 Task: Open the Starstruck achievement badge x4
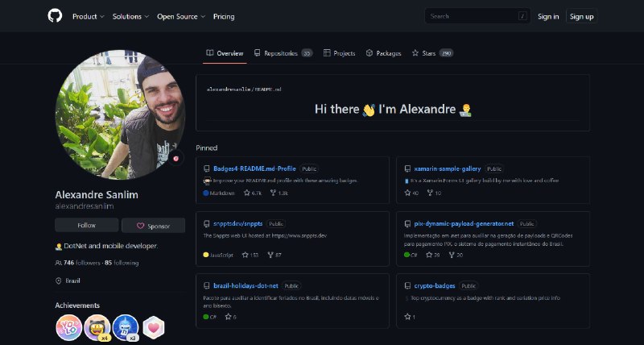pos(97,328)
